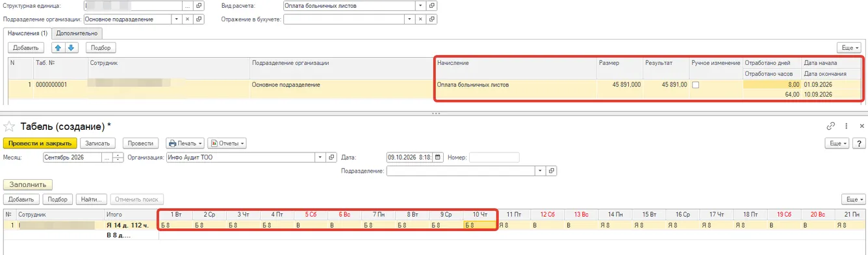Image resolution: width=868 pixels, height=255 pixels.
Task: Open Отчеты dropdown menu
Action: 227,143
